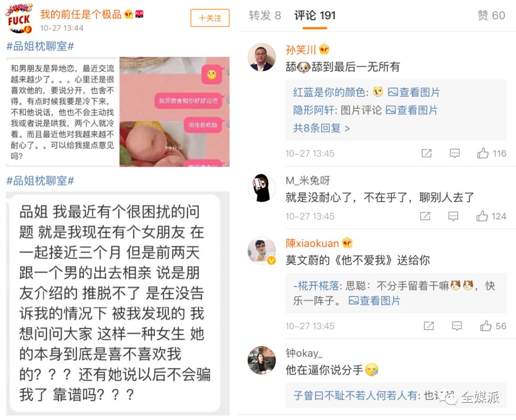Tap repost icon on 陳xiaokuan's comment

pos(429,326)
